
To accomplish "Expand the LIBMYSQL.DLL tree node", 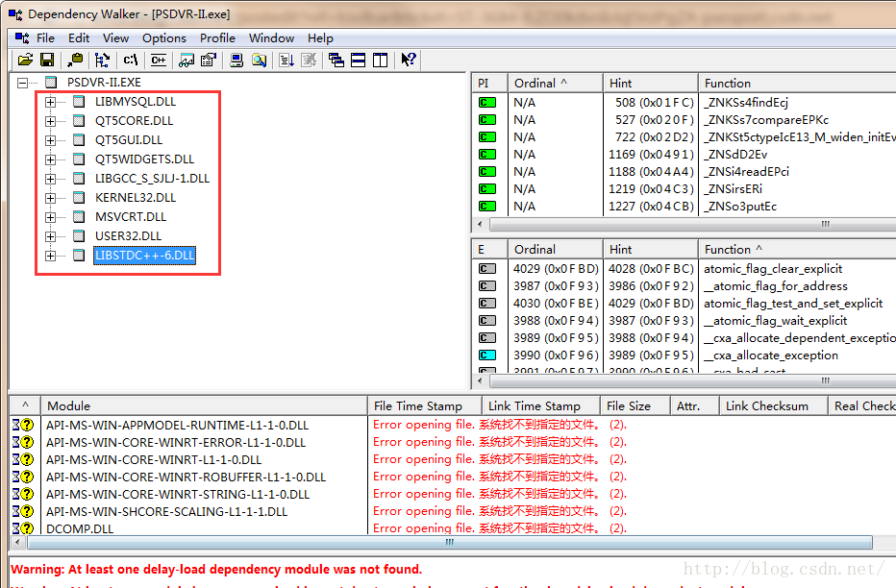I will pyautogui.click(x=51, y=102).
